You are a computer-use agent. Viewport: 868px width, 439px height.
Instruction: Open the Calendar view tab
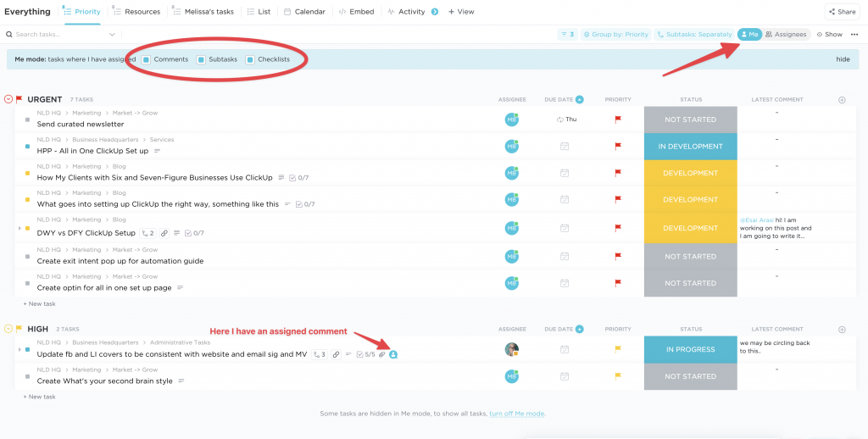click(304, 12)
